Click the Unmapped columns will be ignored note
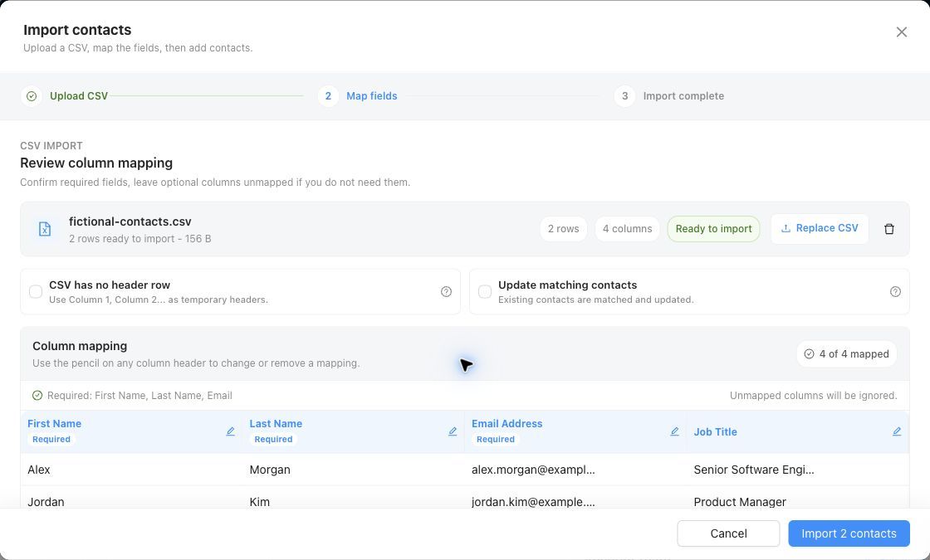 point(813,395)
